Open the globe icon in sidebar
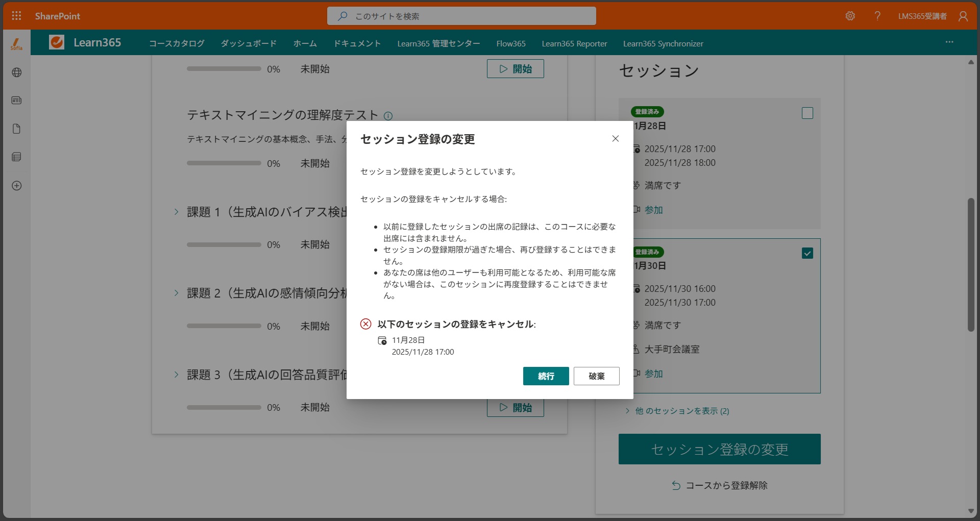The image size is (980, 521). (x=17, y=72)
